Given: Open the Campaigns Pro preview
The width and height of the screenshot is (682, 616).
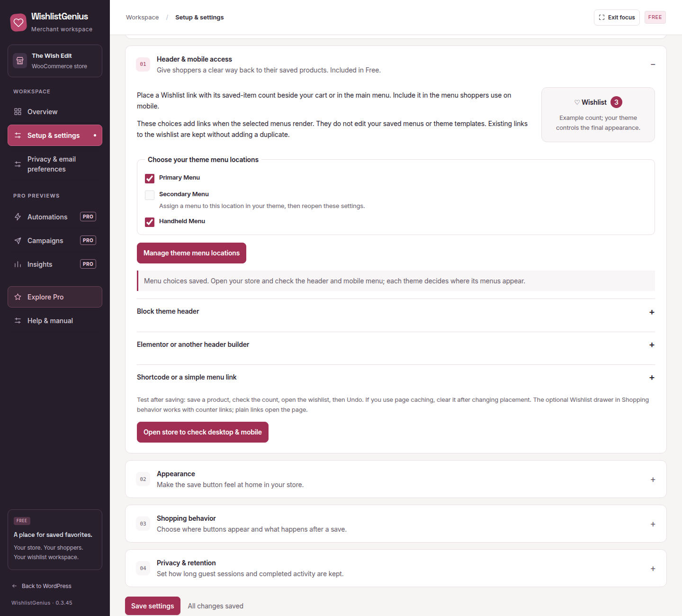Looking at the screenshot, I should (x=55, y=241).
